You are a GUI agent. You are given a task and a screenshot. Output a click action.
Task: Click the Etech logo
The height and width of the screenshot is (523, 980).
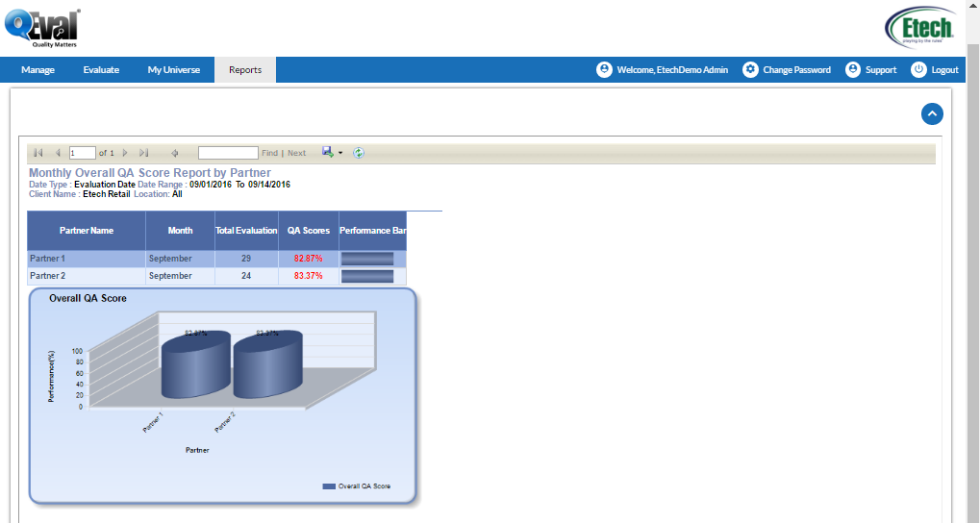[919, 27]
